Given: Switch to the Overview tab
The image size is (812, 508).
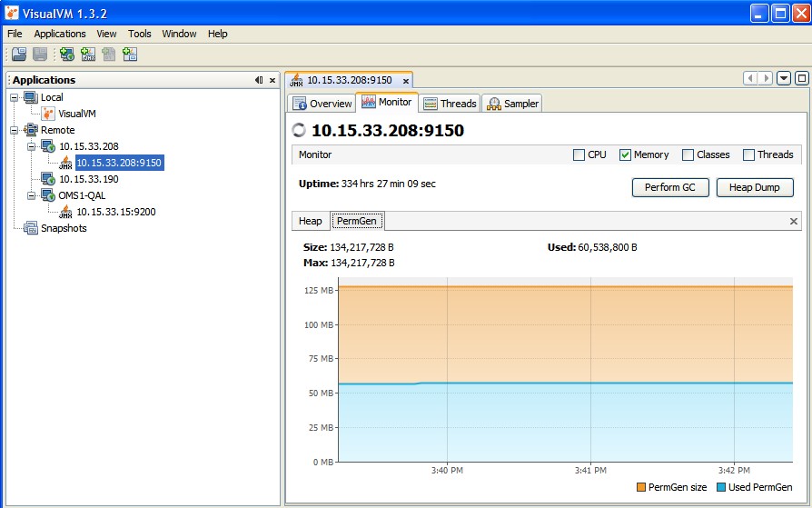Looking at the screenshot, I should [x=322, y=104].
